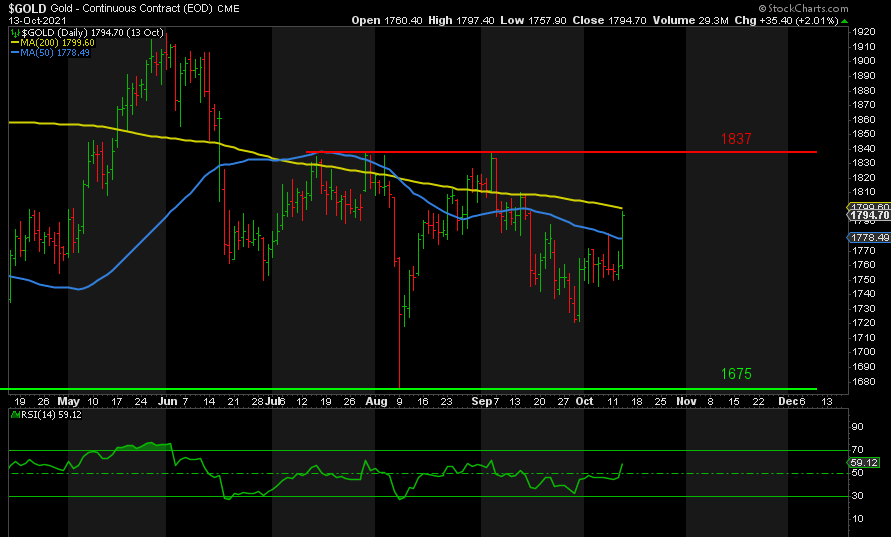Click the CME exchange label
The image size is (891, 537).
[228, 9]
